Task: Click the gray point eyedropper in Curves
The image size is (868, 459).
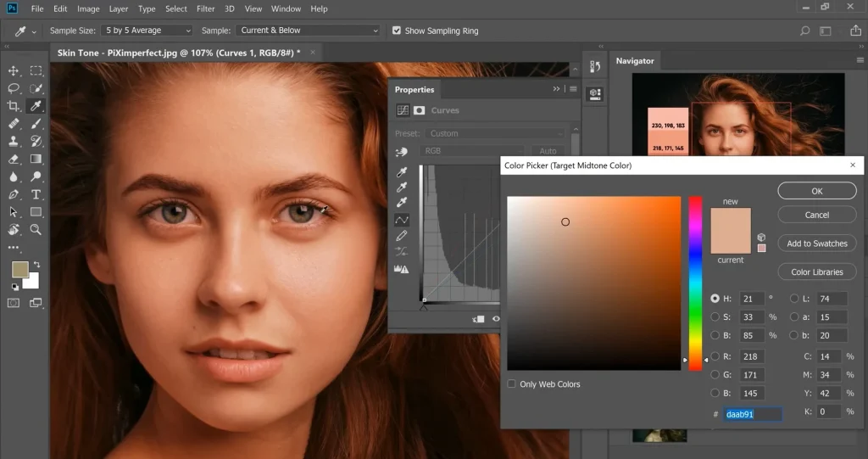Action: pos(402,188)
